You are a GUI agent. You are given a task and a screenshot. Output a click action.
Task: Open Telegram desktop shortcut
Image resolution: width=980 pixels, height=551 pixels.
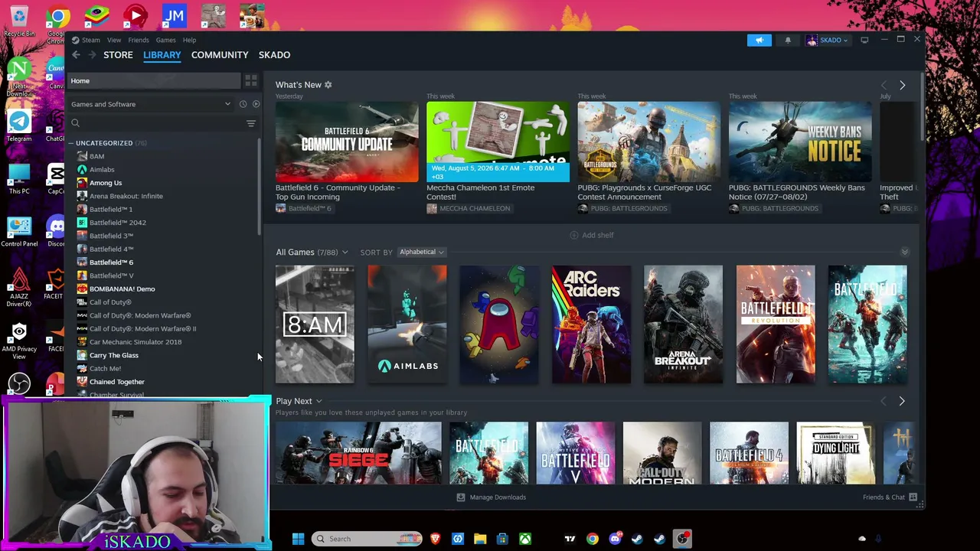click(x=19, y=126)
